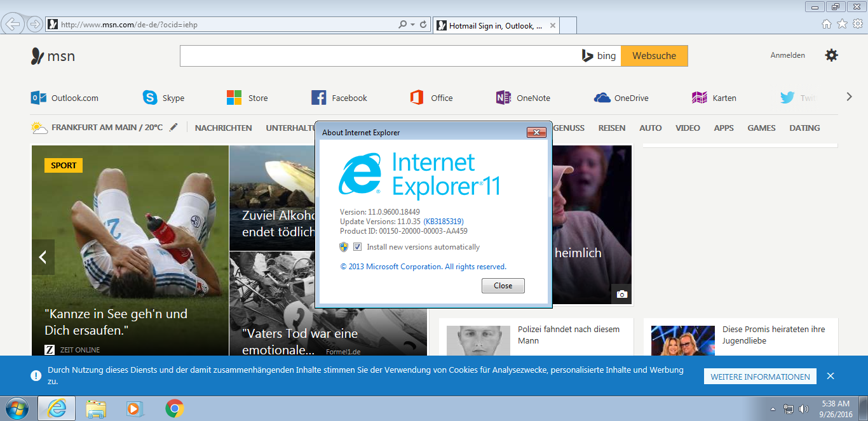Open the OneDrive shortcut
The height and width of the screenshot is (421, 868).
[x=621, y=98]
